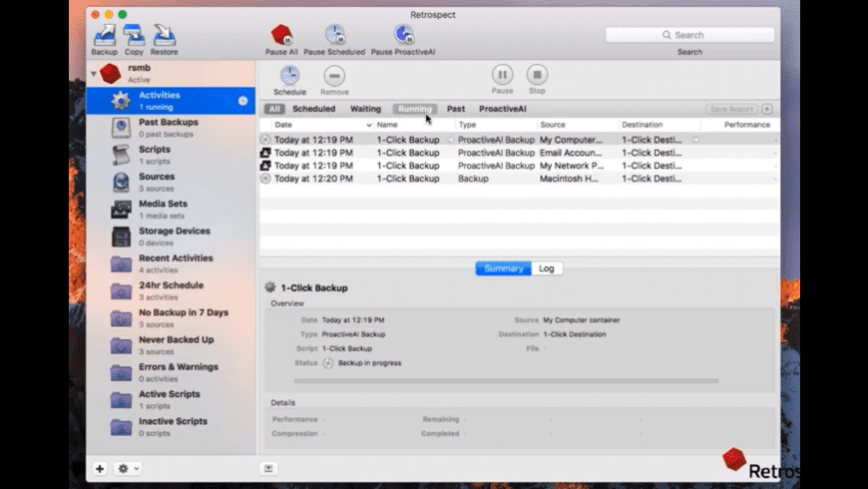The width and height of the screenshot is (868, 489).
Task: Sort by the Destination column header
Action: click(x=659, y=125)
